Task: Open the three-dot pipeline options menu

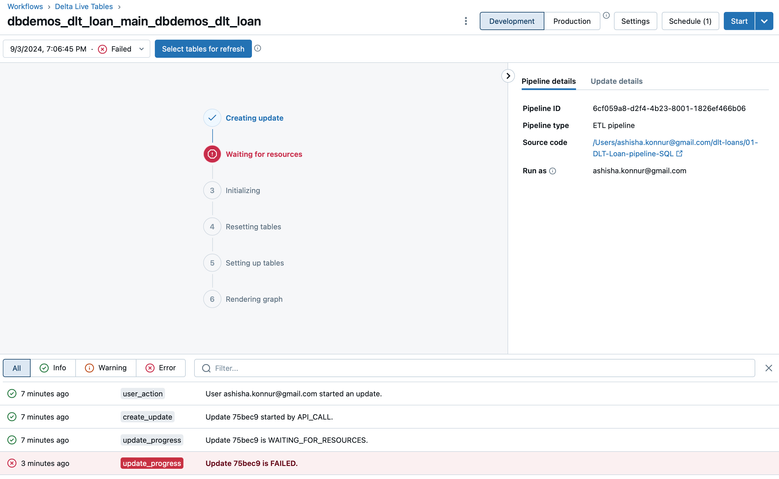Action: point(465,21)
